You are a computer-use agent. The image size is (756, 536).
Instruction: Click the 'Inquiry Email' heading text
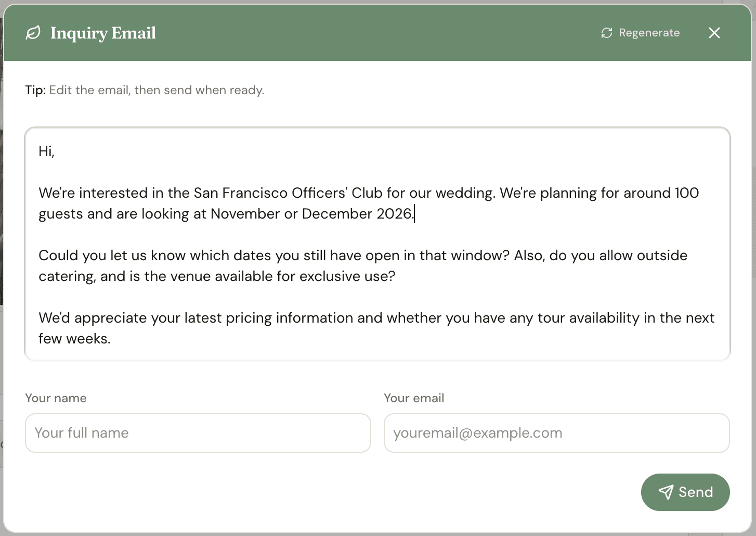tap(103, 33)
